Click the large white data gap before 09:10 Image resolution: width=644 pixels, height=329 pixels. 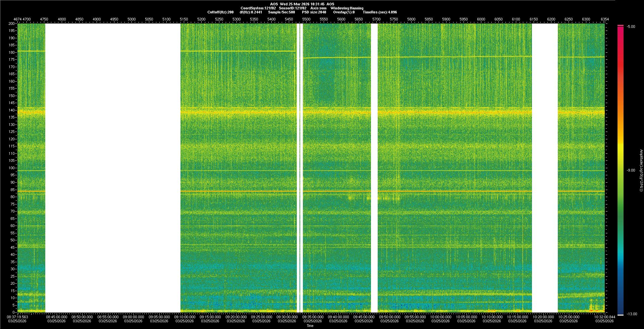[x=113, y=168]
